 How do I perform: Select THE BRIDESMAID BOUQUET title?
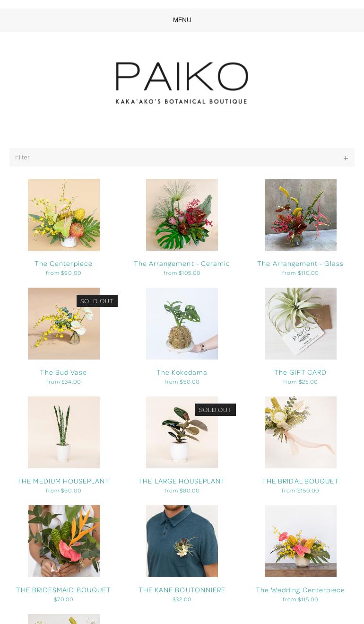[x=63, y=590]
